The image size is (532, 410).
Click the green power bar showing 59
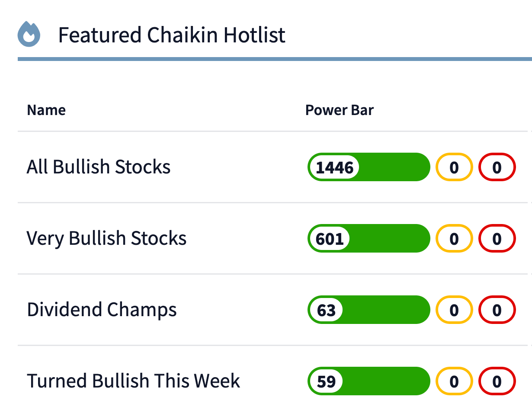click(x=389, y=381)
